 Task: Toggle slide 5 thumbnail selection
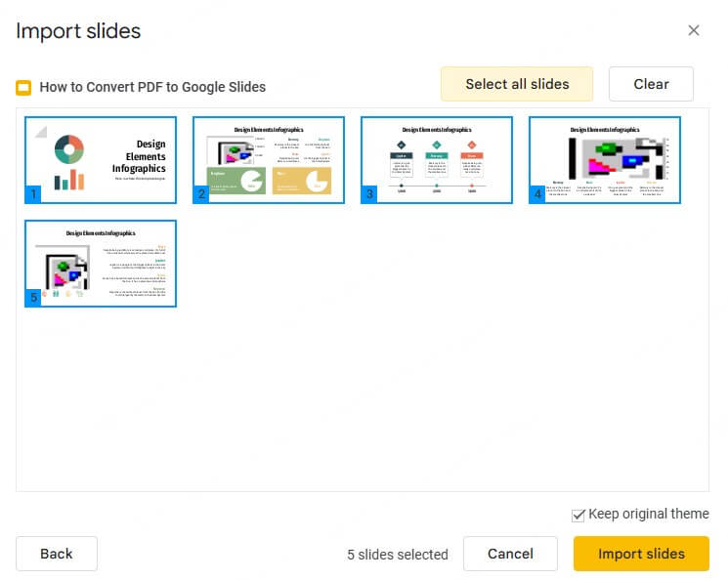(x=102, y=263)
